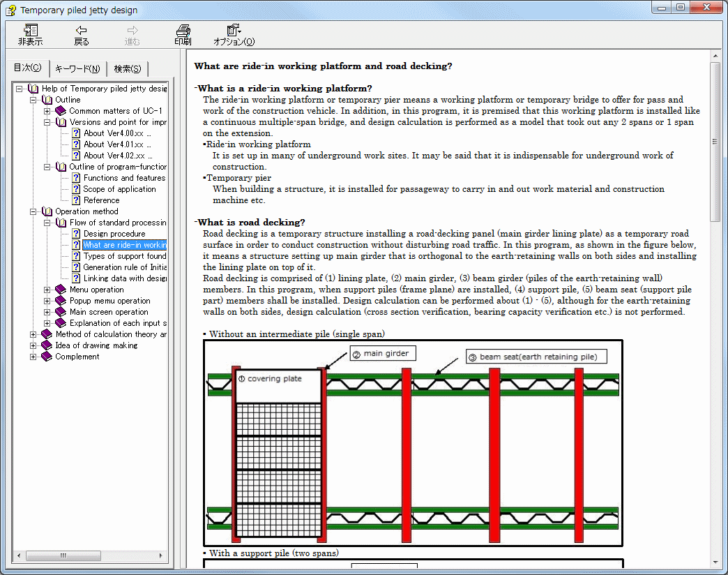
Task: Click the Scope of application topic icon
Action: [x=76, y=189]
